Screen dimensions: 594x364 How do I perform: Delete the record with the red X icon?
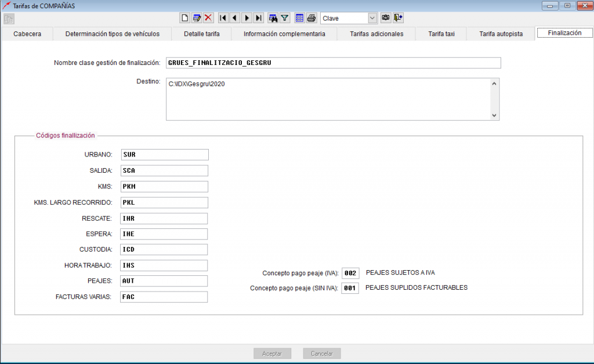tap(208, 18)
